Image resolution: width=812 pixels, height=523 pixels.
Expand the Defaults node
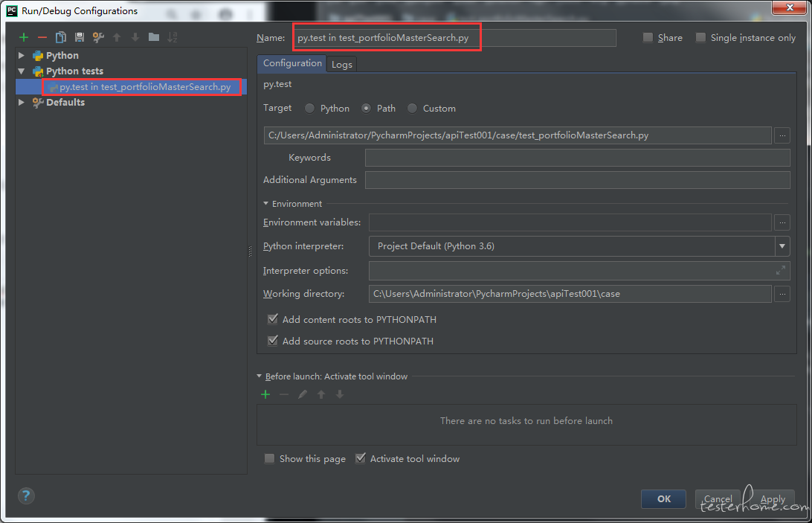click(22, 102)
